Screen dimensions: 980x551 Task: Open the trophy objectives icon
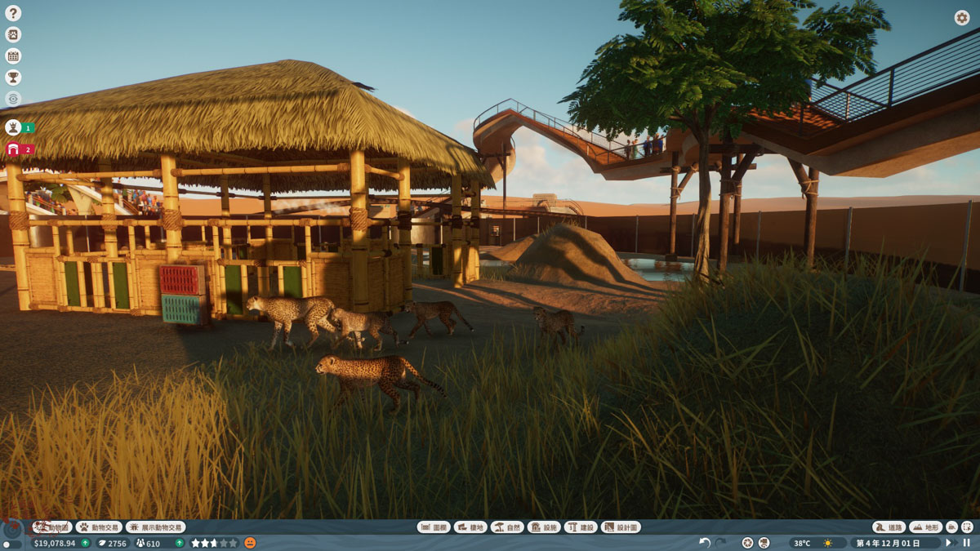point(13,78)
